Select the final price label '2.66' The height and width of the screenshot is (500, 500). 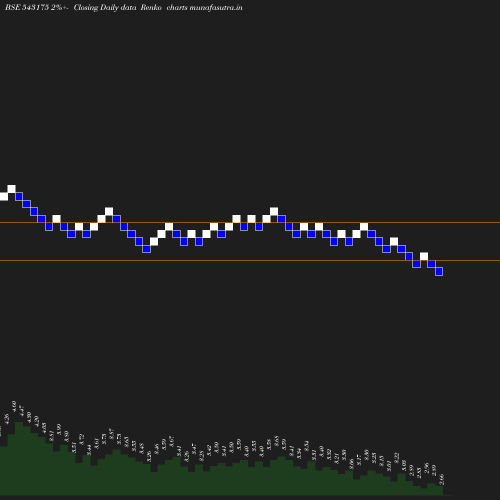pos(442,479)
